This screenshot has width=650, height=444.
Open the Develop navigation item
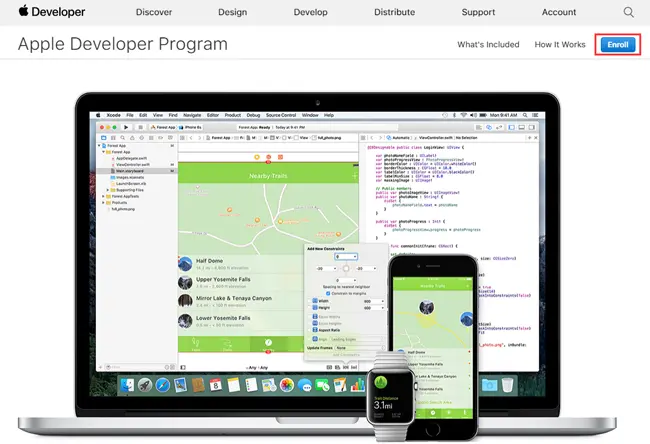tap(310, 12)
